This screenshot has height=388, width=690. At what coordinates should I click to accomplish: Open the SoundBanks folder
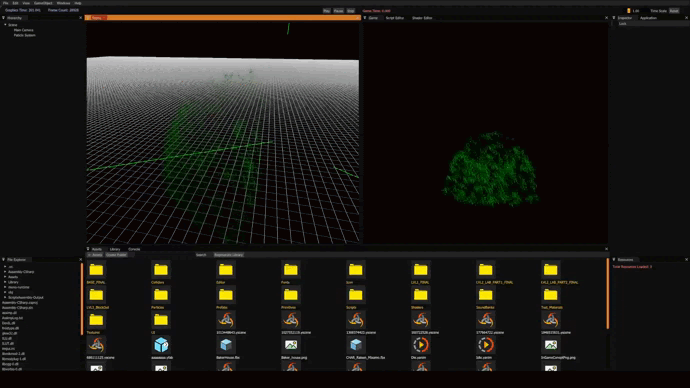pyautogui.click(x=485, y=295)
